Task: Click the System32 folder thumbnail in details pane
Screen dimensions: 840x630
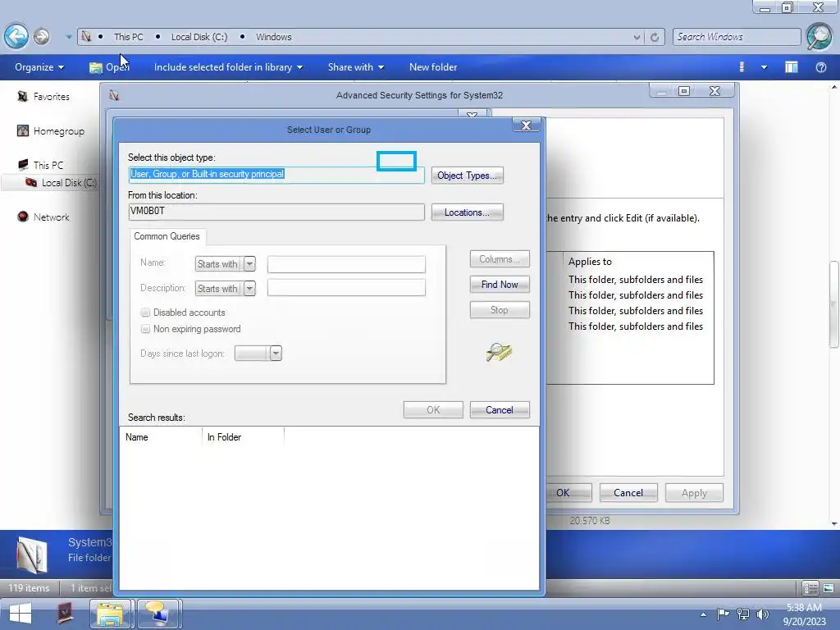Action: (32, 555)
